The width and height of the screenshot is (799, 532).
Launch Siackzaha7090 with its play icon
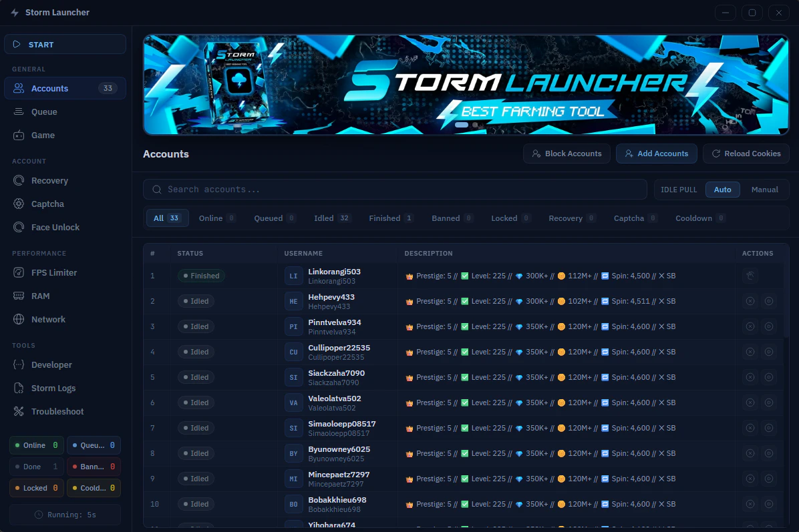point(769,377)
